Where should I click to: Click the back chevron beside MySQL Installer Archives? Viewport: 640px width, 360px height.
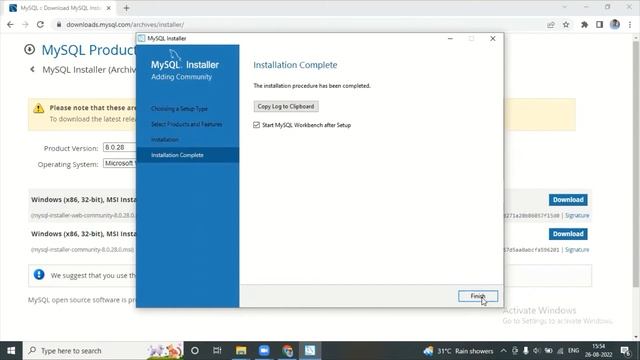click(x=32, y=69)
